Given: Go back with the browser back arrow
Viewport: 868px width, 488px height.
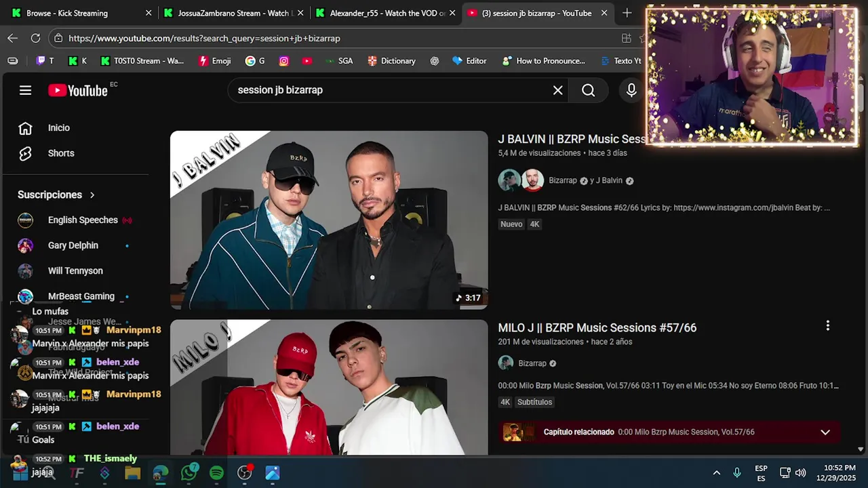Looking at the screenshot, I should coord(12,39).
